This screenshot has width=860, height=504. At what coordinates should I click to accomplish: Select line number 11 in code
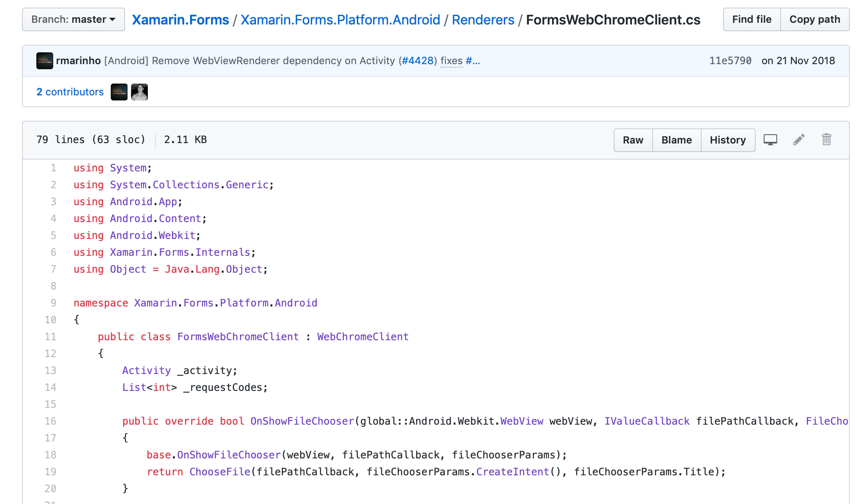pyautogui.click(x=51, y=337)
